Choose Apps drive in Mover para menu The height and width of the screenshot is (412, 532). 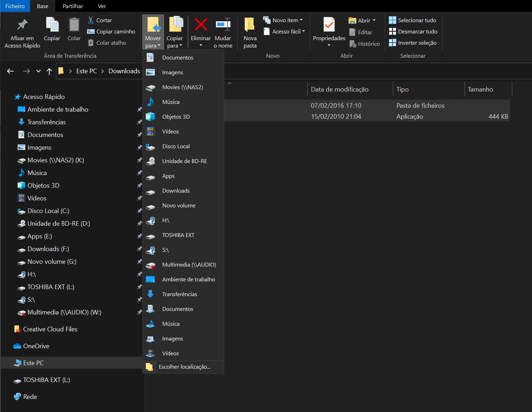point(183,176)
